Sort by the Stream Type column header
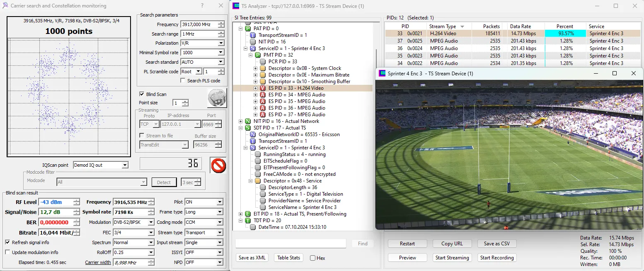The height and width of the screenshot is (271, 644). click(x=443, y=26)
